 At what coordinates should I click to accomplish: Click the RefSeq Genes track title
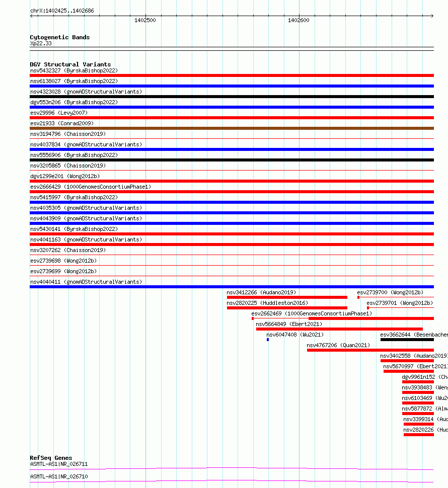click(51, 458)
